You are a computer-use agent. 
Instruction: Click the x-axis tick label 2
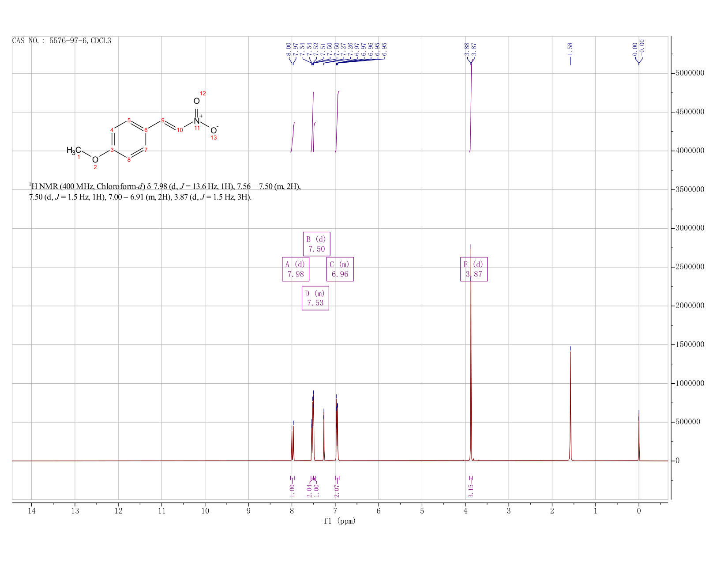(x=552, y=511)
